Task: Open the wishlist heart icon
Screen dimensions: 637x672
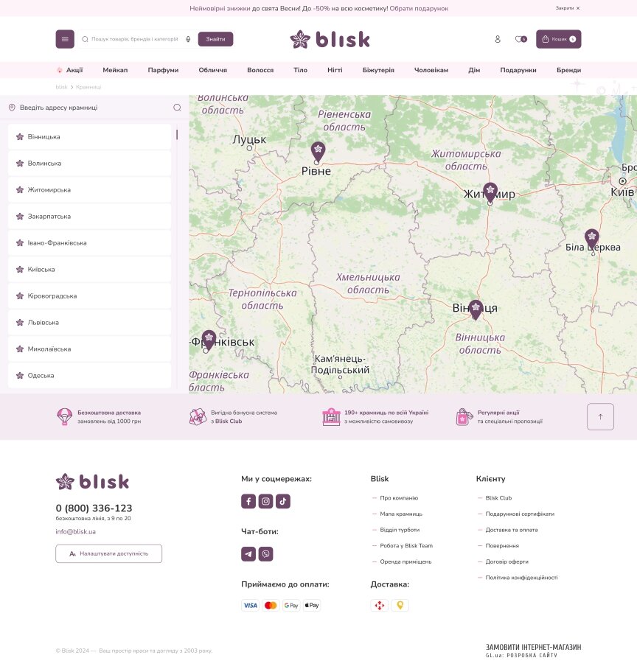Action: (x=521, y=39)
